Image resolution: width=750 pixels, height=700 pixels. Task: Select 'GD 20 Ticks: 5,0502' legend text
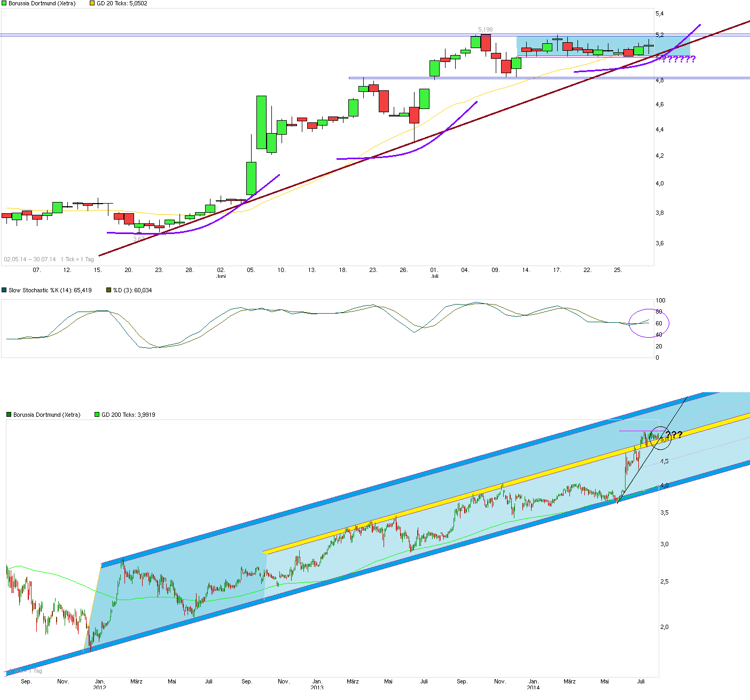pyautogui.click(x=122, y=3)
